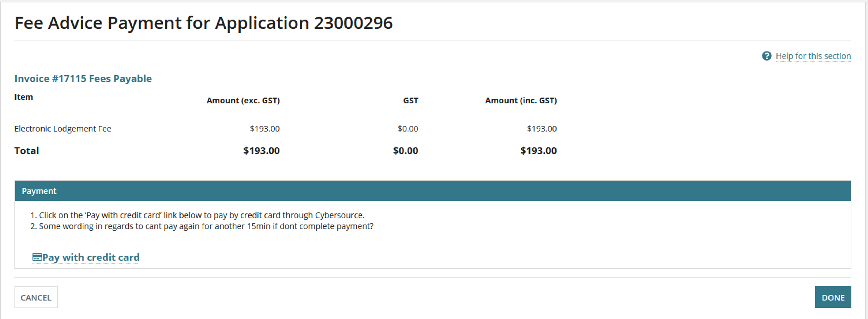Click the Amount (exc. GST) column header
Screen dimensions: 868x319
[x=243, y=100]
